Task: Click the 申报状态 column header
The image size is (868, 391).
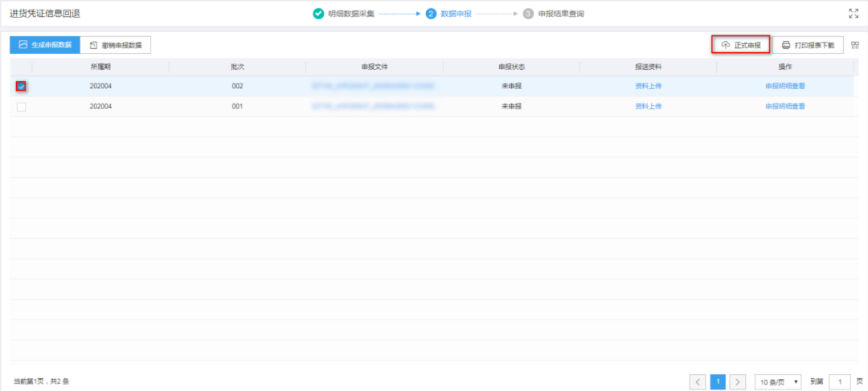Action: (x=511, y=67)
